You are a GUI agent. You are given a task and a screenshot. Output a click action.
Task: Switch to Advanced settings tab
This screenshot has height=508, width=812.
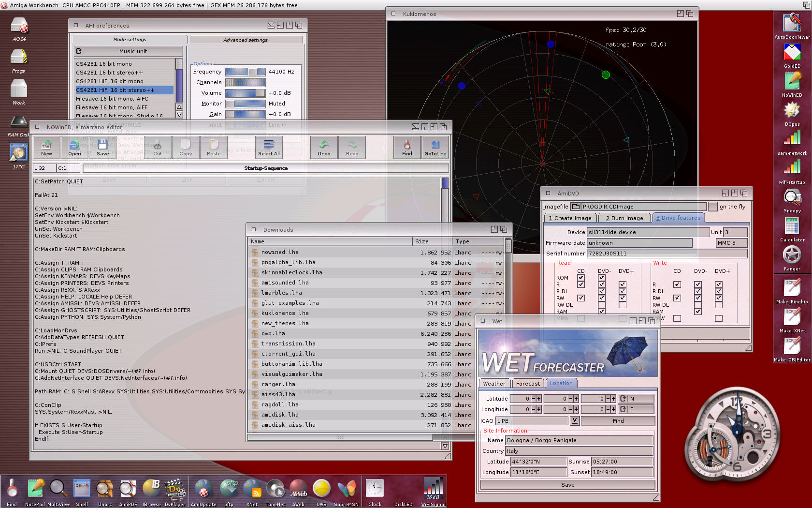246,40
